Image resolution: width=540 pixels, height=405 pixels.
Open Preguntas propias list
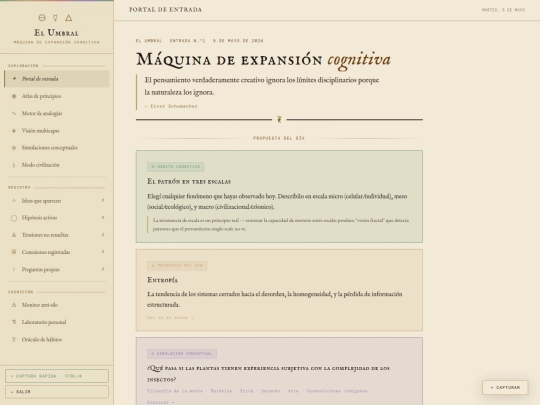[x=57, y=269]
